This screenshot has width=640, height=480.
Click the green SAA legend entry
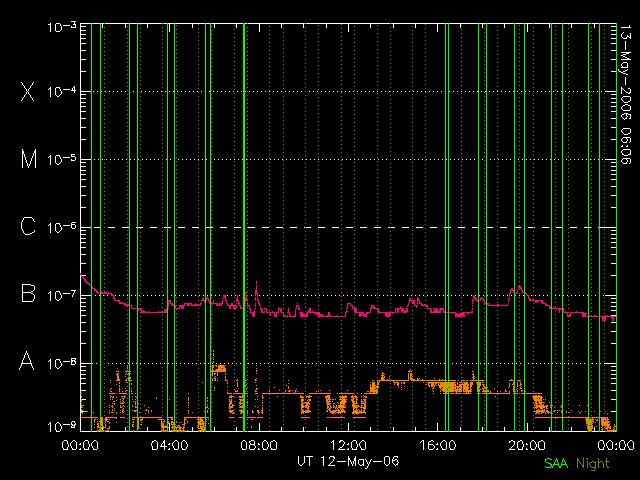coord(556,463)
